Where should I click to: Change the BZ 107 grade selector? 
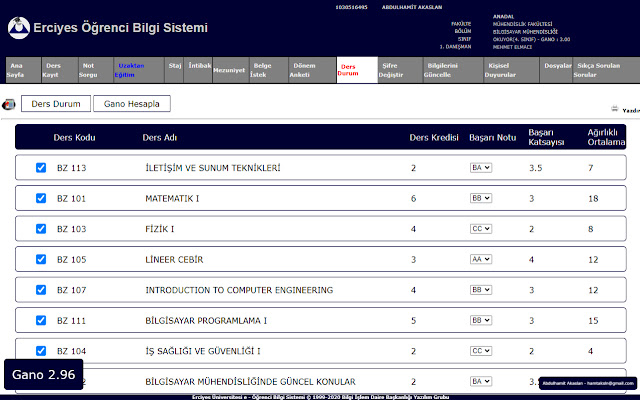pos(481,290)
